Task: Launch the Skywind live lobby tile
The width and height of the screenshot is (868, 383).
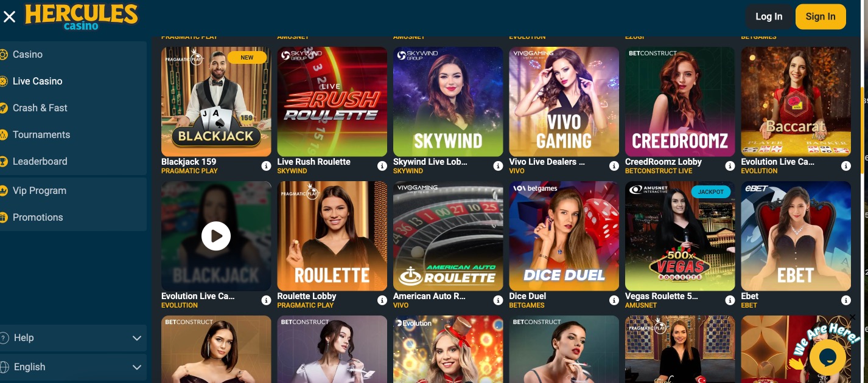Action: [448, 102]
